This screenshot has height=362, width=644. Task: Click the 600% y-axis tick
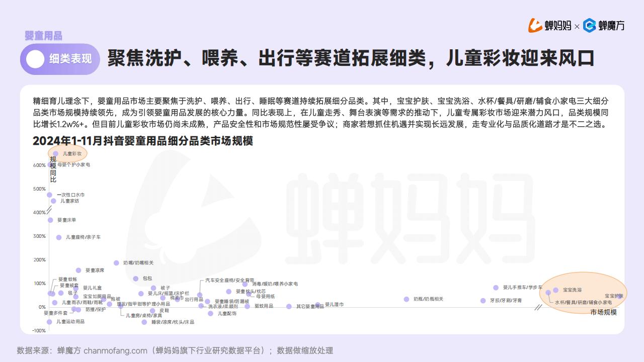tap(39, 165)
